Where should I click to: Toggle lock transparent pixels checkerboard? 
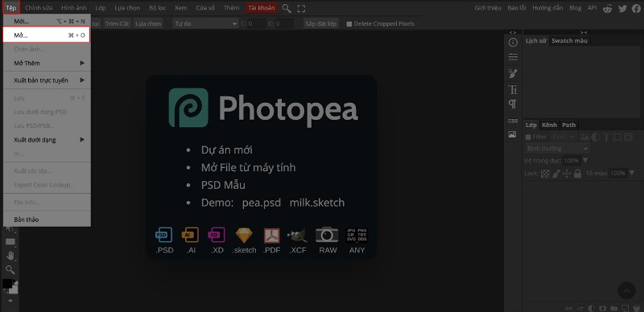(x=545, y=174)
